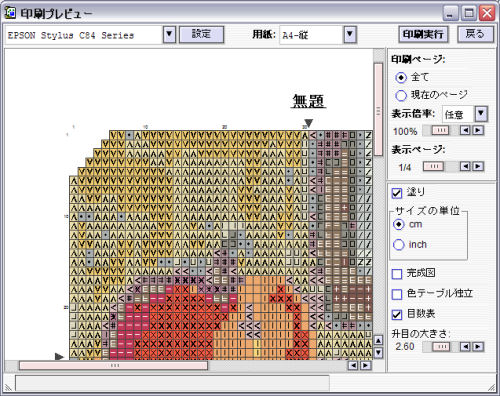This screenshot has height=396, width=500.
Task: Click the 升目の大きさ slider handle
Action: (x=441, y=347)
